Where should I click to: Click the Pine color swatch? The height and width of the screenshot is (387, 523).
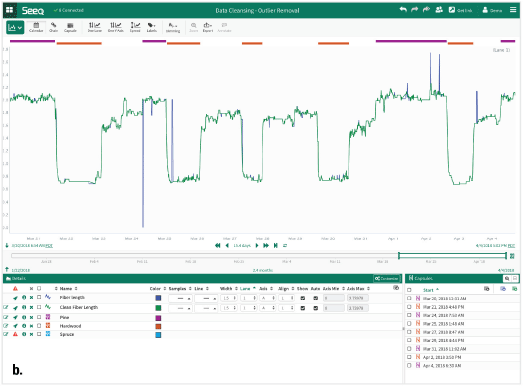[158, 318]
